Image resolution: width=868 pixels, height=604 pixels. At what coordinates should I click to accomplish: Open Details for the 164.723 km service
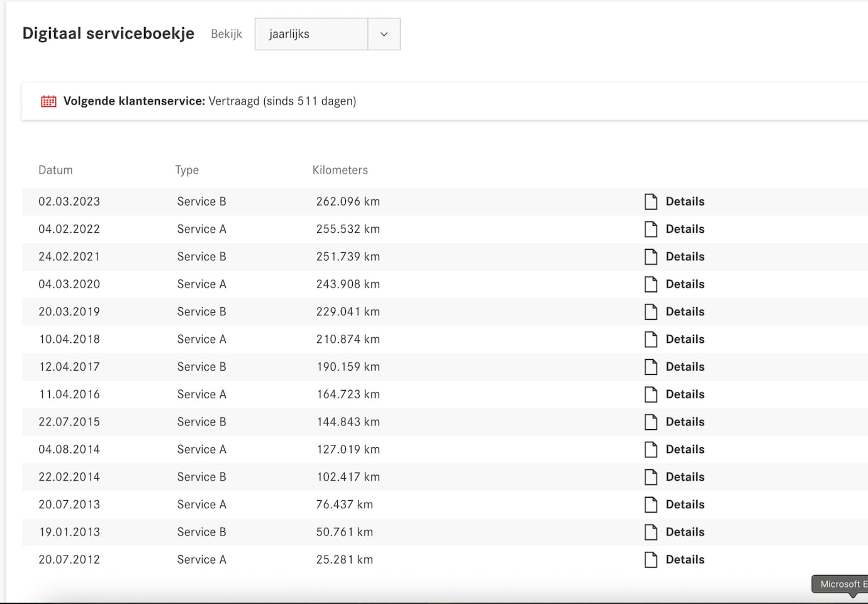685,394
